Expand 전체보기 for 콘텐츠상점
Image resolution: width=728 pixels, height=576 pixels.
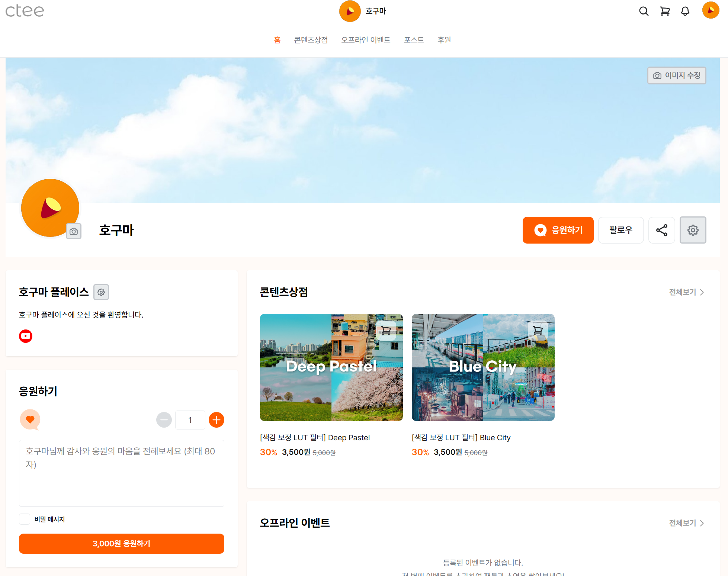(x=686, y=292)
